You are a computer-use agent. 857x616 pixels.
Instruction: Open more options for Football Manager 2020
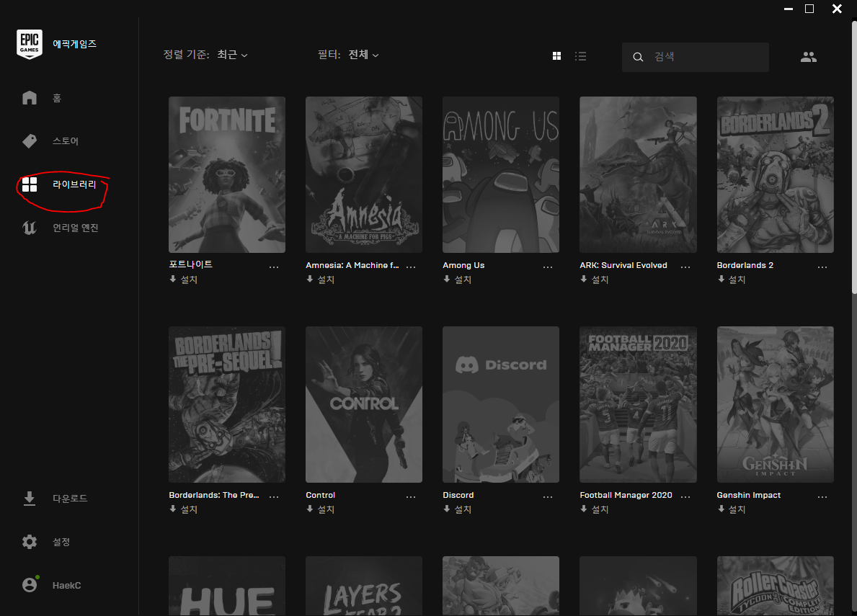click(685, 497)
